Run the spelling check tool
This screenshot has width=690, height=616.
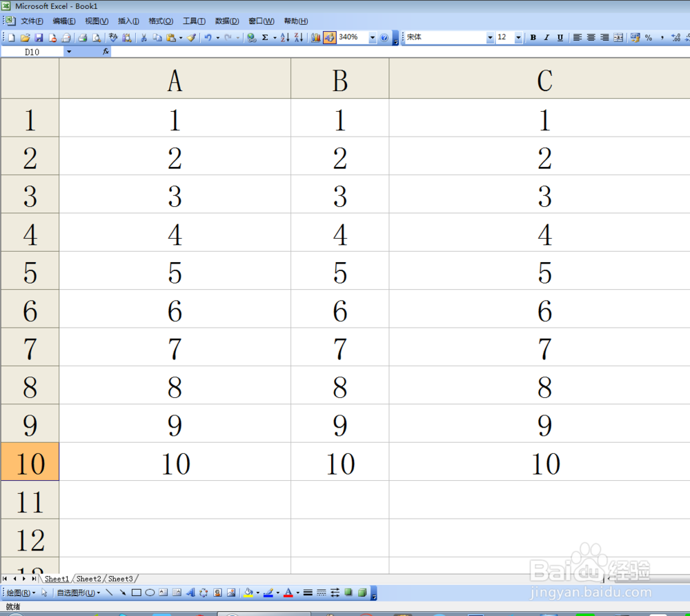click(x=113, y=38)
